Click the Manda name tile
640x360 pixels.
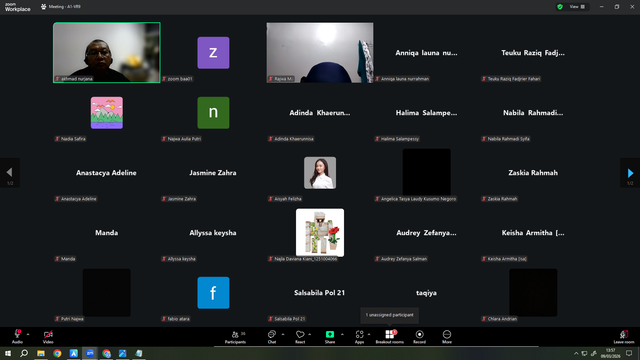pyautogui.click(x=107, y=233)
